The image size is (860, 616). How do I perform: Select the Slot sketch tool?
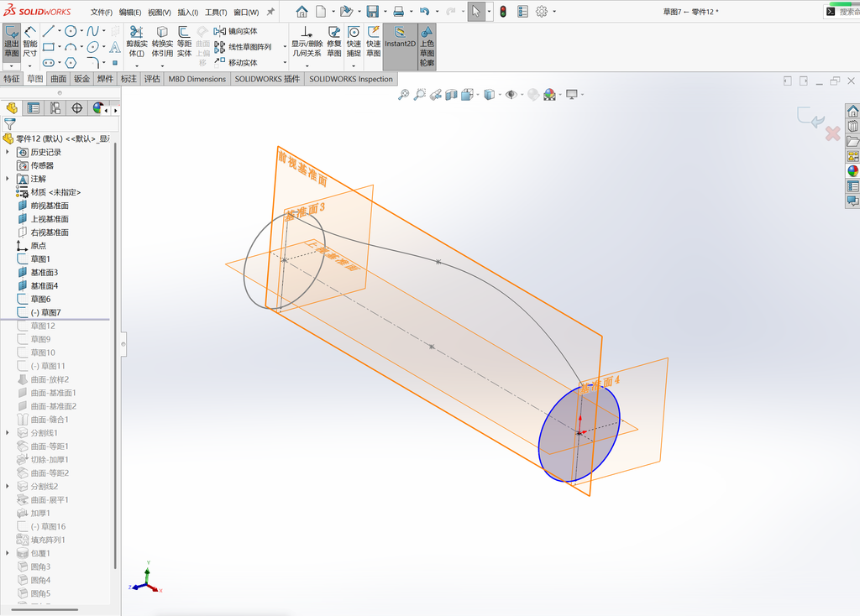tap(48, 62)
